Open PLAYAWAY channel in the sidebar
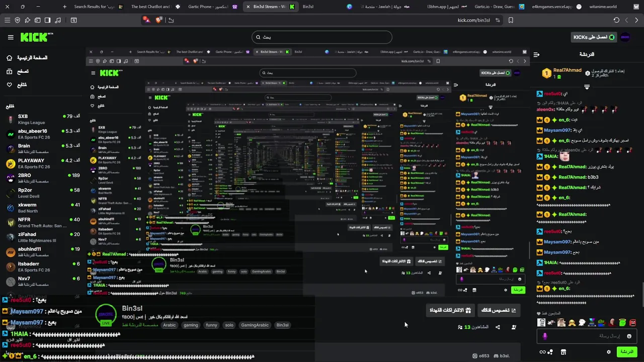 (x=43, y=163)
